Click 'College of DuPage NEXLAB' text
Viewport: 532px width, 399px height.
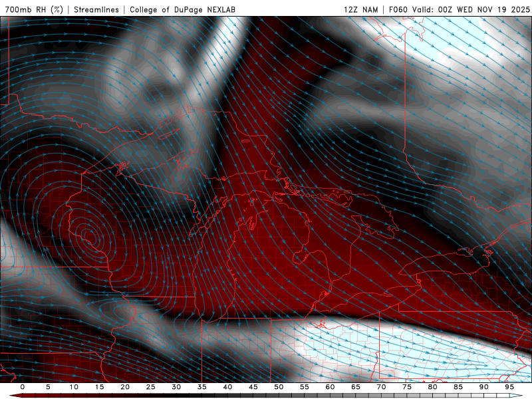click(x=182, y=9)
